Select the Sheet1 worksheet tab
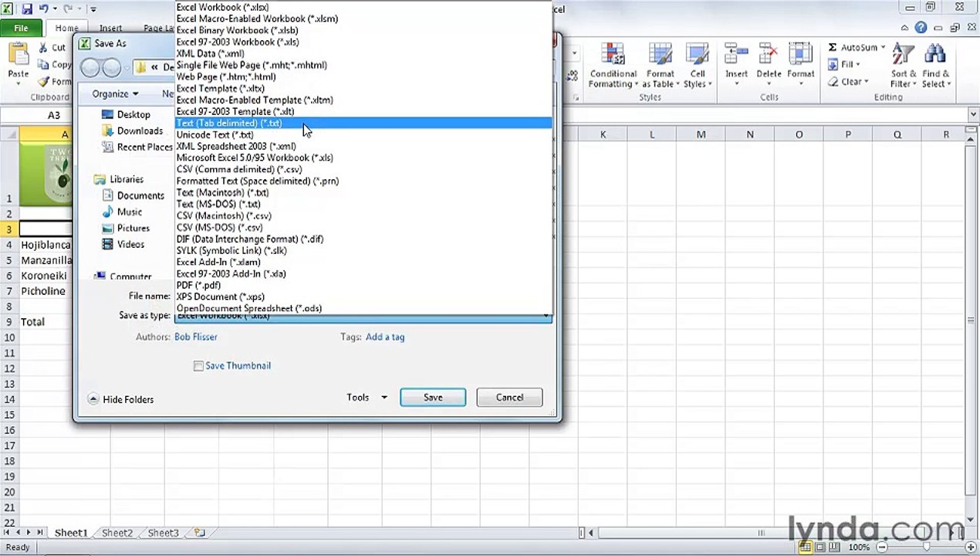Image resolution: width=980 pixels, height=556 pixels. [x=70, y=533]
